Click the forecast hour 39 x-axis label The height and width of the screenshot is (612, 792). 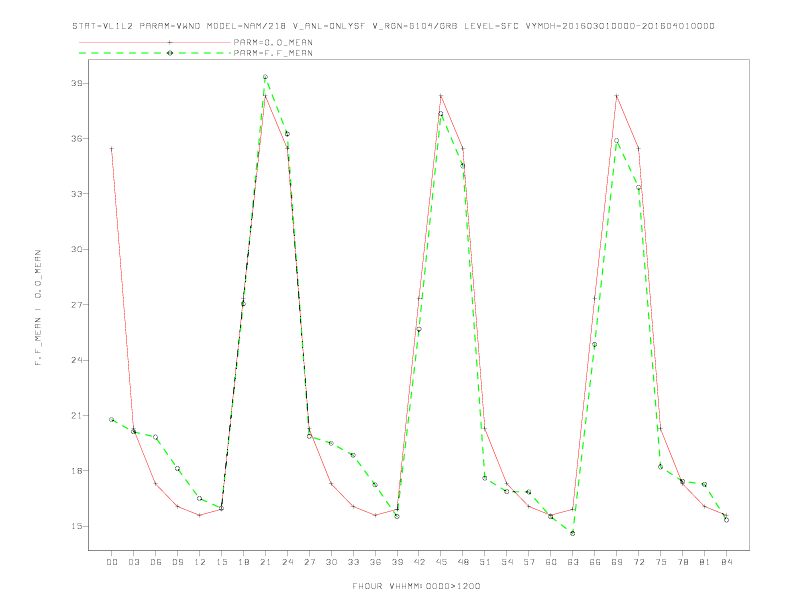coord(397,562)
